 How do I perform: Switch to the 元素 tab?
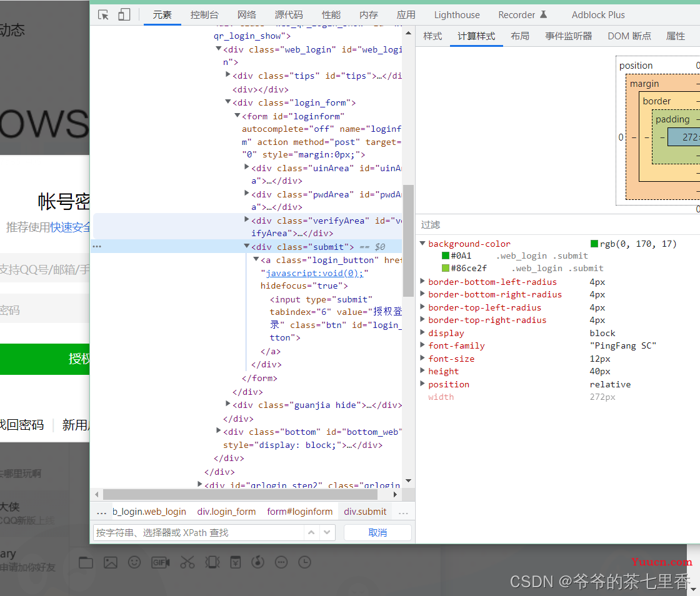pos(162,15)
